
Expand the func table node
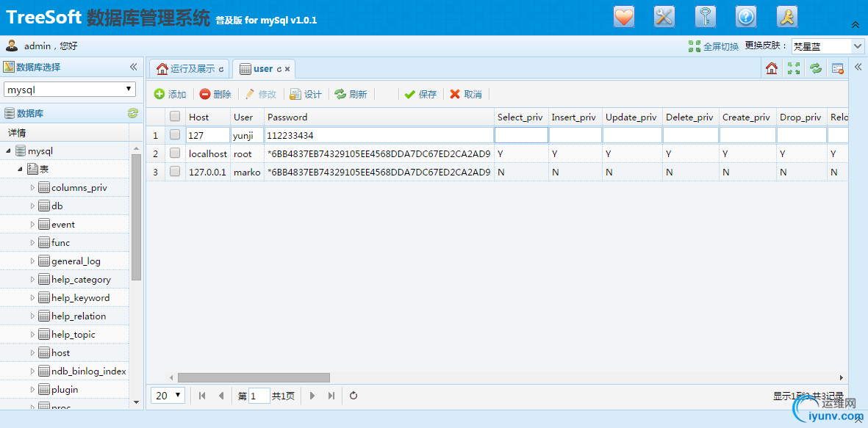click(x=32, y=243)
